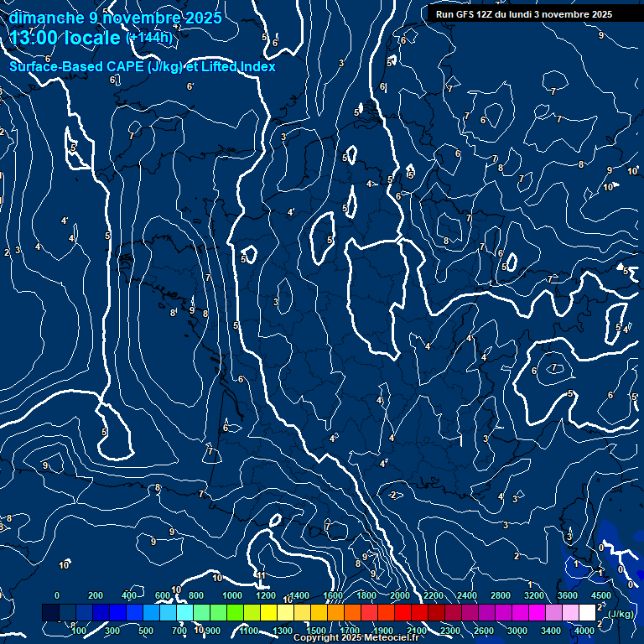644x644 pixels.
Task: Click legend value '300'
Action: (x=112, y=631)
